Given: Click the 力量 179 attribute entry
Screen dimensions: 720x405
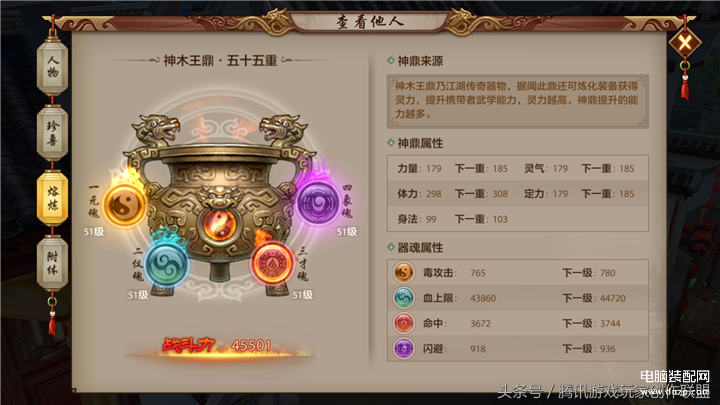Looking at the screenshot, I should (x=419, y=169).
